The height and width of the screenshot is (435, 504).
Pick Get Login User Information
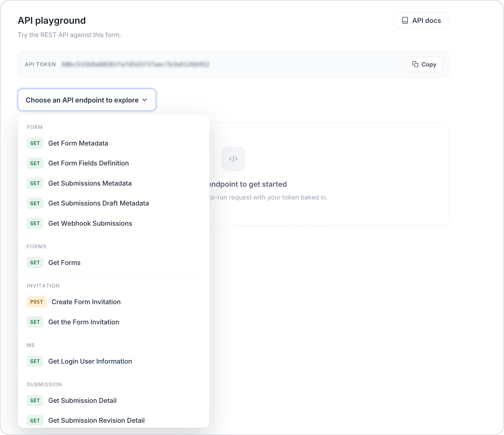point(114,361)
